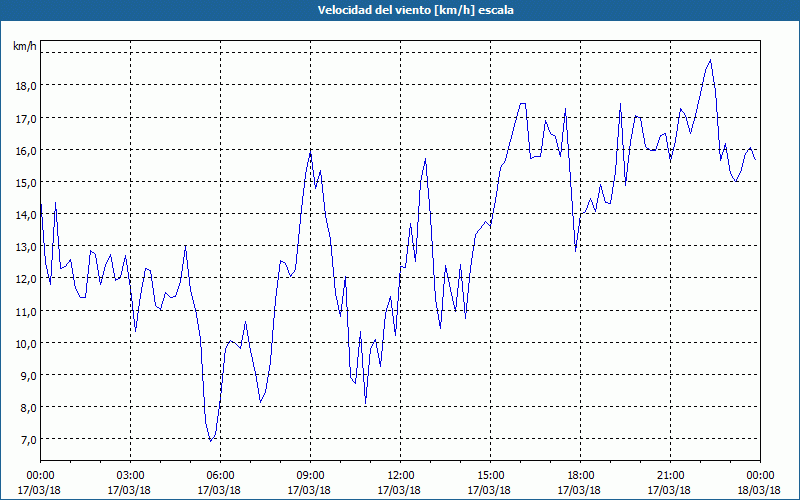Click the chart title 'Velocidad del viento [km/h] escala'
This screenshot has width=800, height=500.
tap(415, 10)
